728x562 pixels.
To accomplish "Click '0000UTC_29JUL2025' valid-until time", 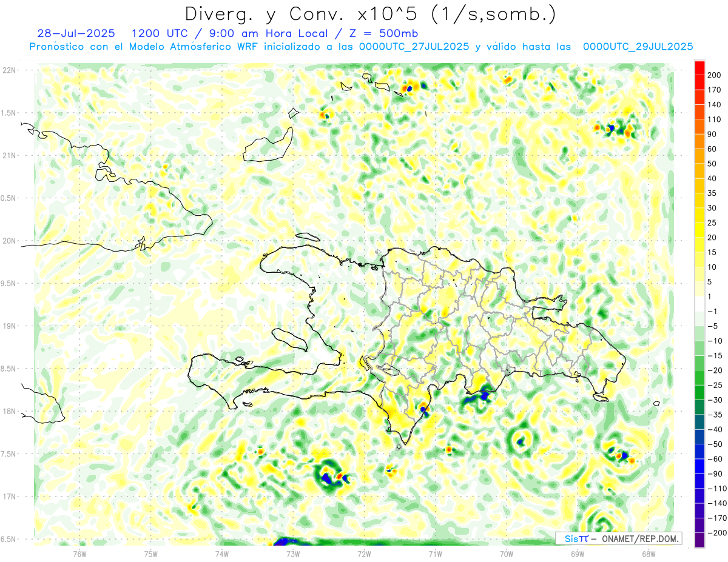I will coord(638,46).
